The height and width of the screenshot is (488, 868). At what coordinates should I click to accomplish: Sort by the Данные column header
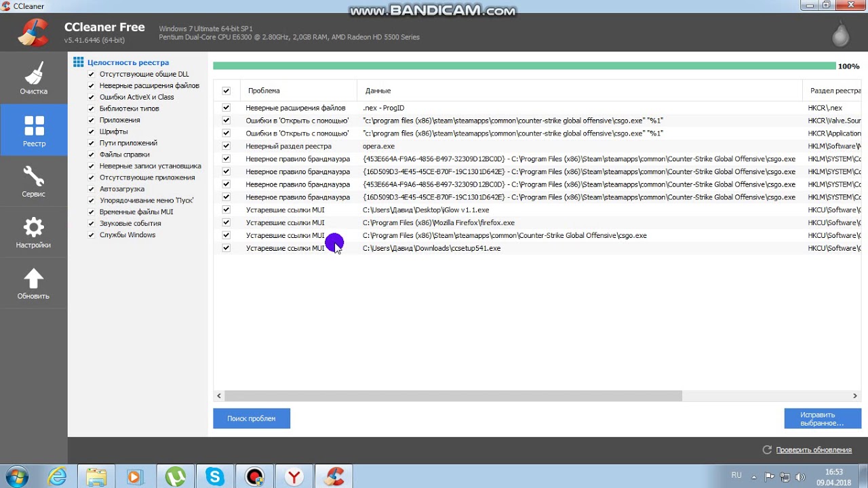pos(580,91)
